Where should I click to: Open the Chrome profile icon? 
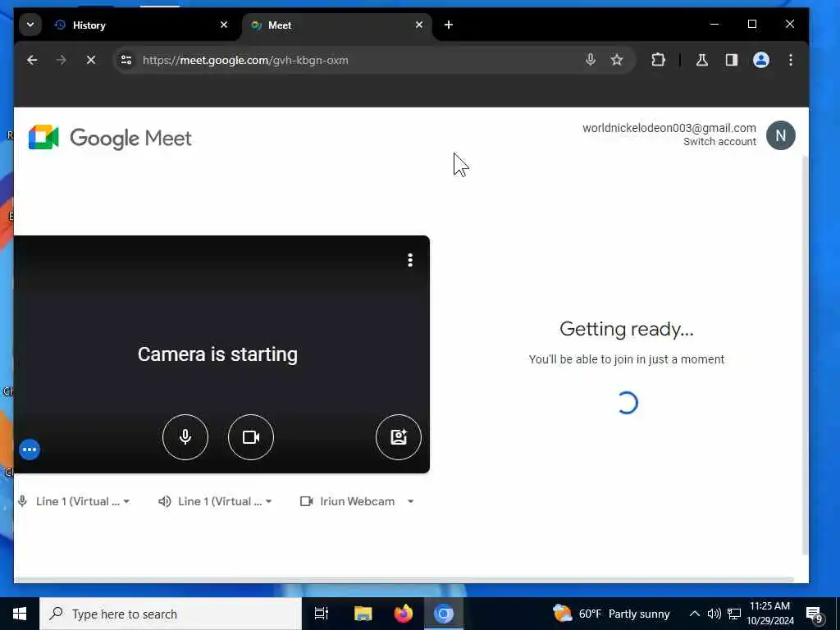click(x=760, y=60)
